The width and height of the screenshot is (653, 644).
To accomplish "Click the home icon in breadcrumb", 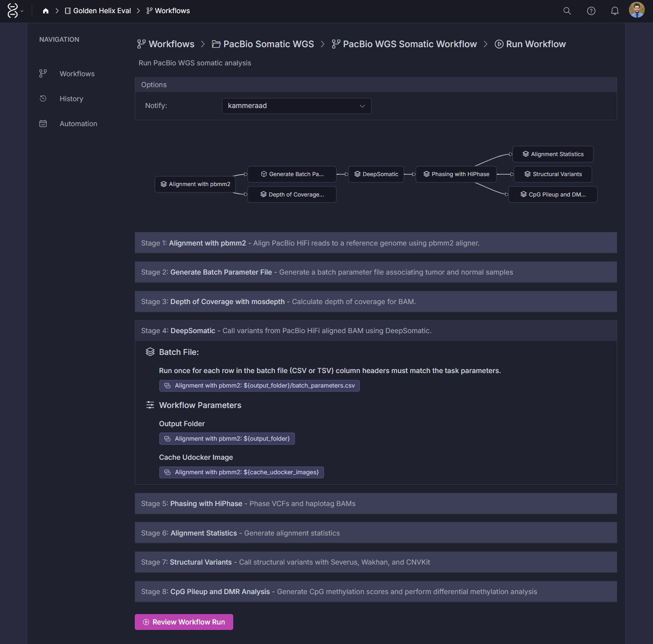I will tap(46, 11).
